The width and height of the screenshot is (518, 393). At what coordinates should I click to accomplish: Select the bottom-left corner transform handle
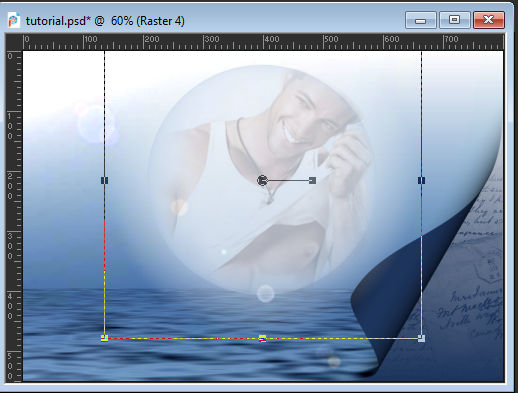[104, 339]
